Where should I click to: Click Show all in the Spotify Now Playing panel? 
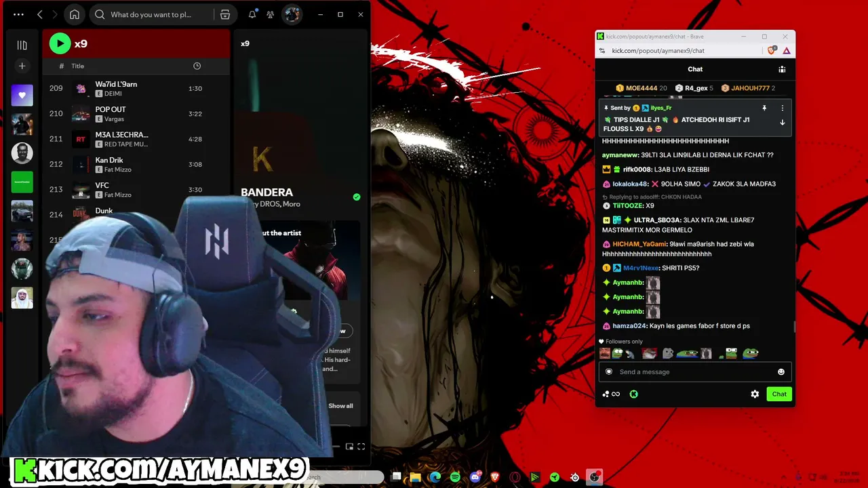[340, 406]
